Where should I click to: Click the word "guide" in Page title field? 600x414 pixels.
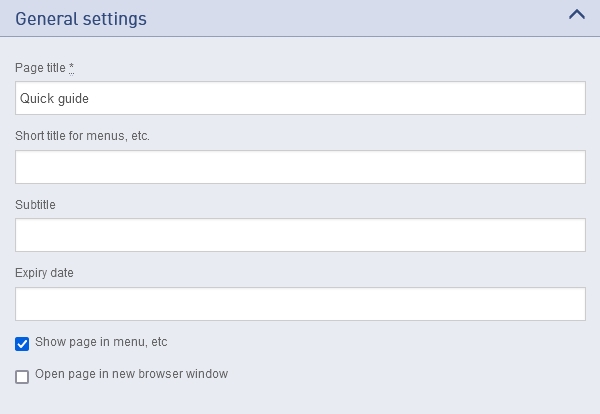coord(74,99)
